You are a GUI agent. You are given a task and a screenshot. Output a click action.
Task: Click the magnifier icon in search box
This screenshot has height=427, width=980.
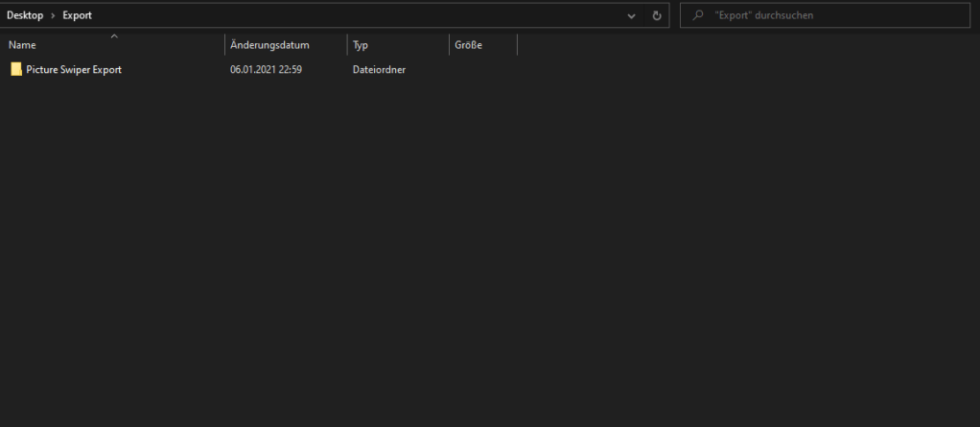click(698, 15)
